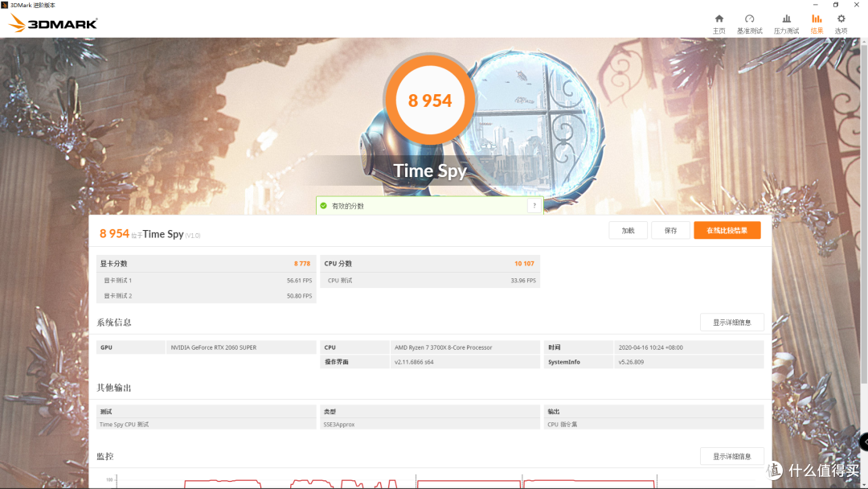The width and height of the screenshot is (868, 489).
Task: Select timestamp 2020-04-16 10:24 +08:00
Action: click(650, 347)
